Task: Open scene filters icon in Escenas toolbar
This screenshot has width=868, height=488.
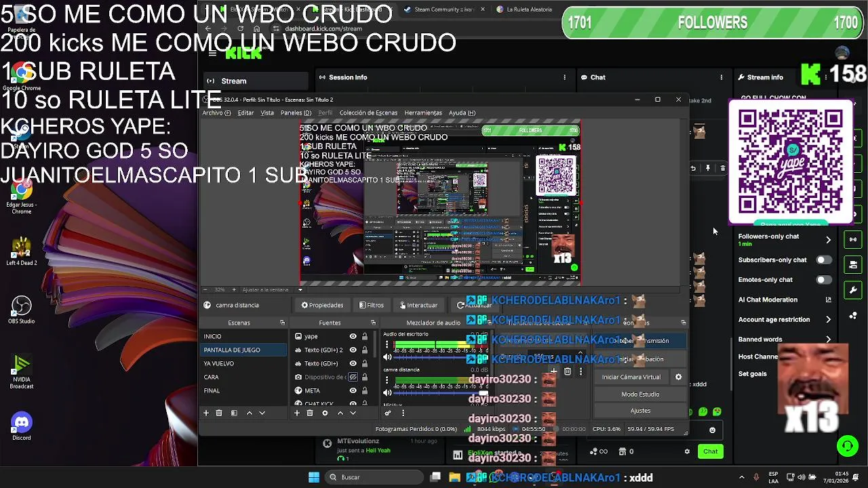Action: (x=234, y=413)
